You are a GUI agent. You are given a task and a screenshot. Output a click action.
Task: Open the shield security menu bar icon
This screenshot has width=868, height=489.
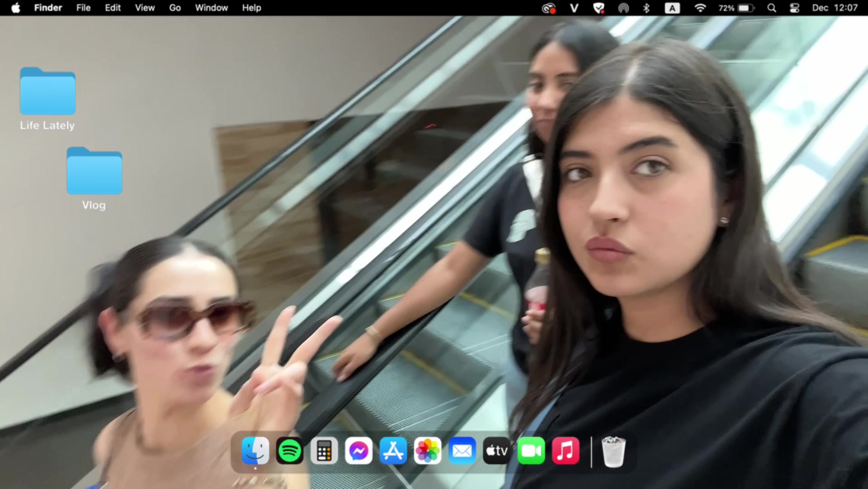(x=599, y=8)
